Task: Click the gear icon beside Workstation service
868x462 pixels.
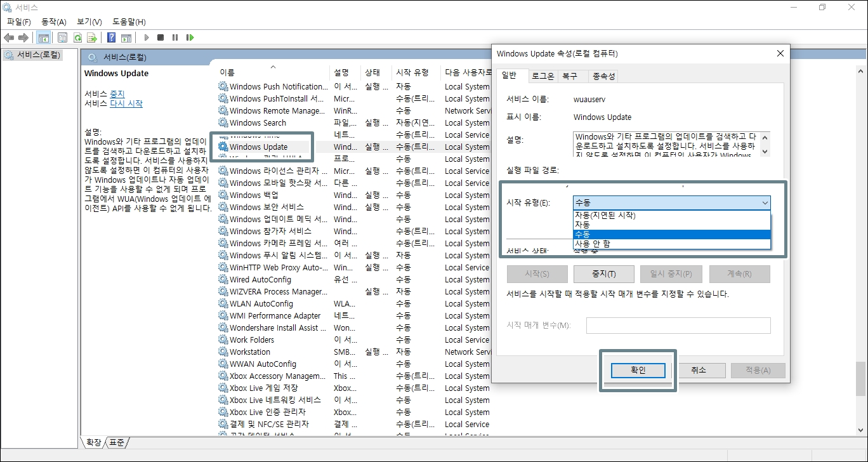Action: coord(223,352)
